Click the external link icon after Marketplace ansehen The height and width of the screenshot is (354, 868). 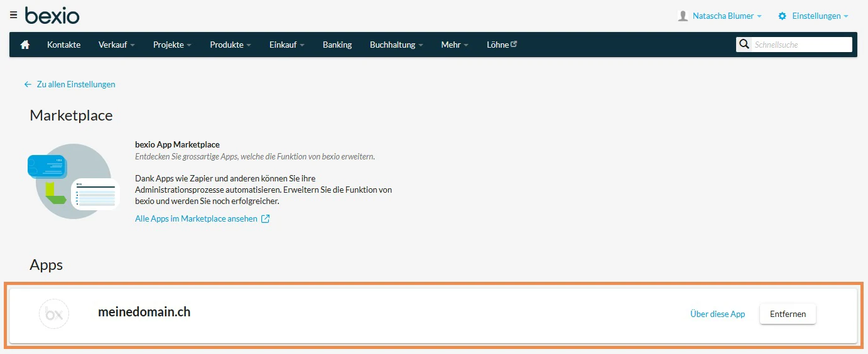coord(265,218)
